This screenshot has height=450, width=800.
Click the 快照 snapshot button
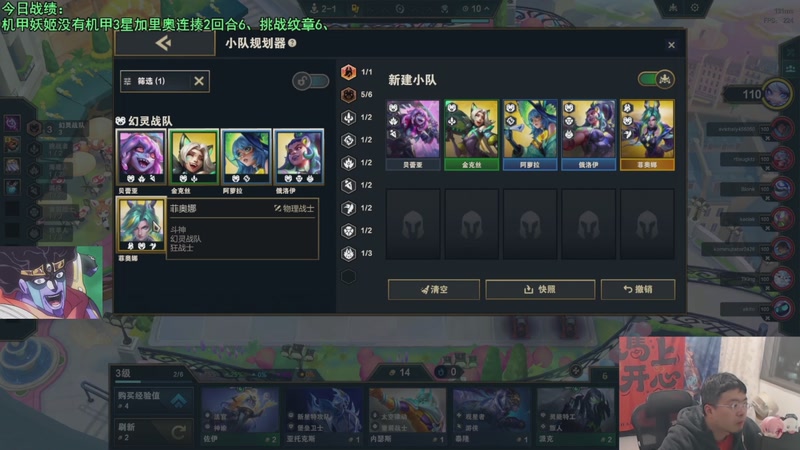tap(540, 289)
